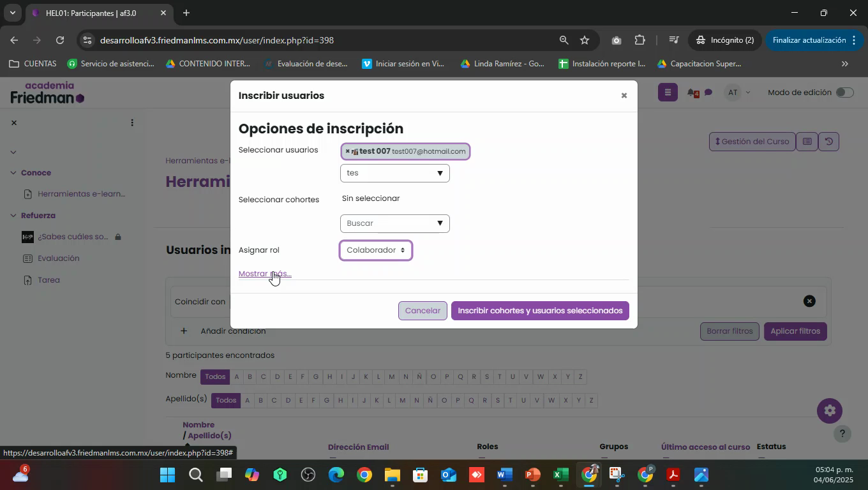Open the tab search dropdown arrow
This screenshot has height=490, width=868.
(12, 13)
